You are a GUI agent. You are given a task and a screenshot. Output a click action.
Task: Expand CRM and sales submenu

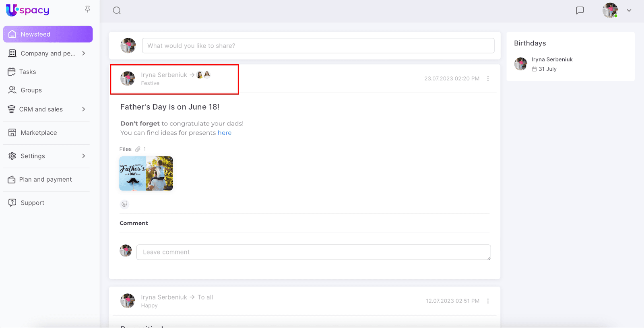[x=84, y=109]
